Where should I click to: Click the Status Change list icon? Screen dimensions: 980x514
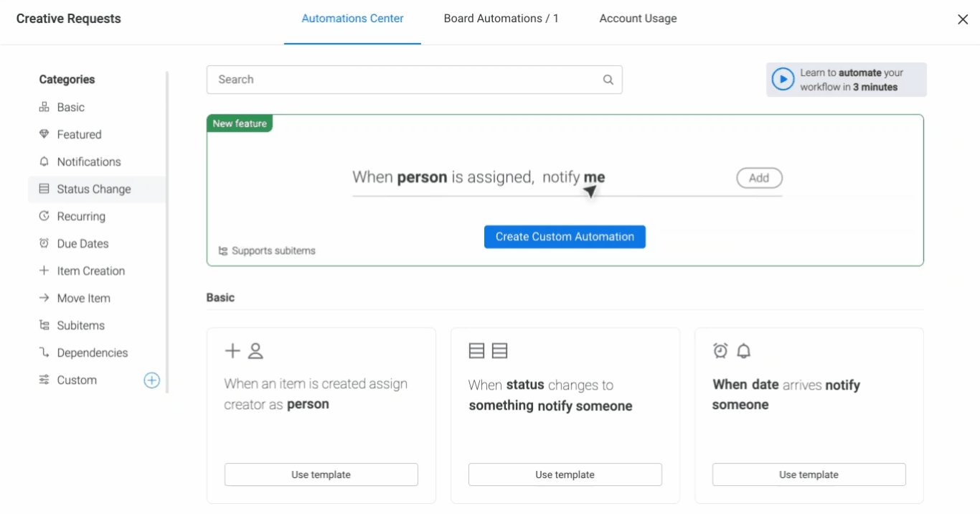coord(44,189)
